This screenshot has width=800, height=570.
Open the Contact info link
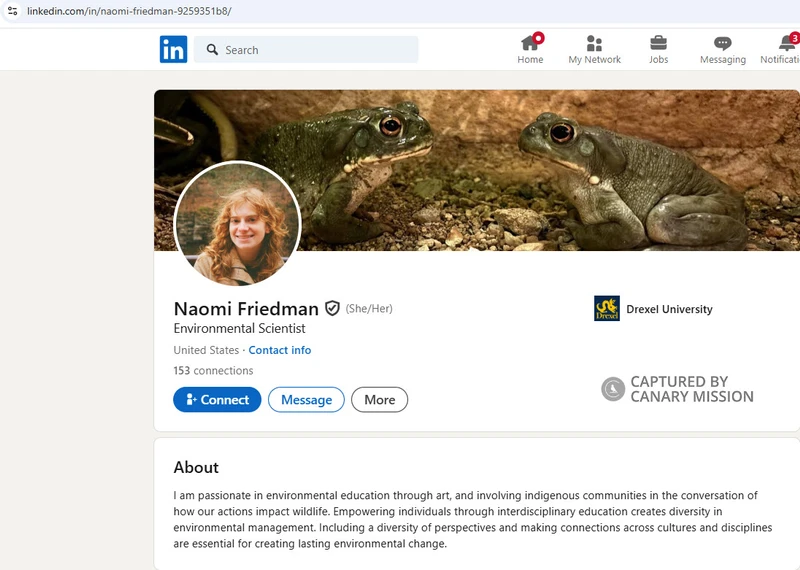(x=280, y=350)
